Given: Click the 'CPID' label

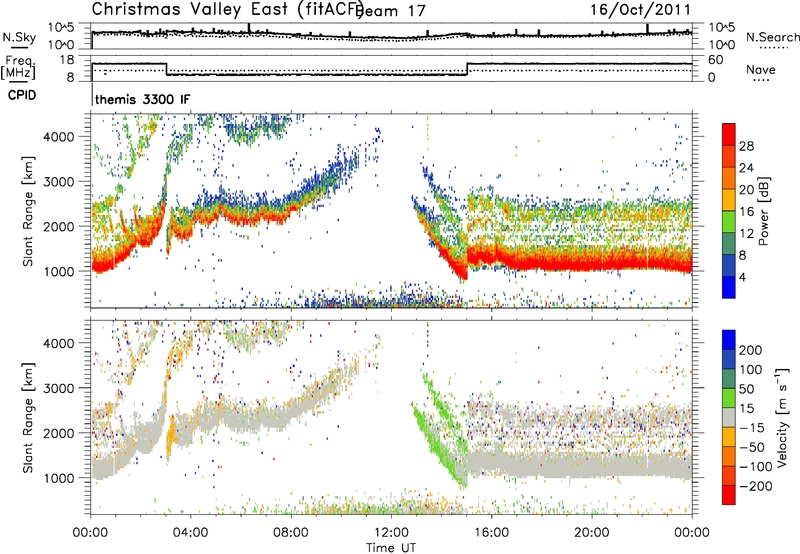Looking at the screenshot, I should [22, 95].
